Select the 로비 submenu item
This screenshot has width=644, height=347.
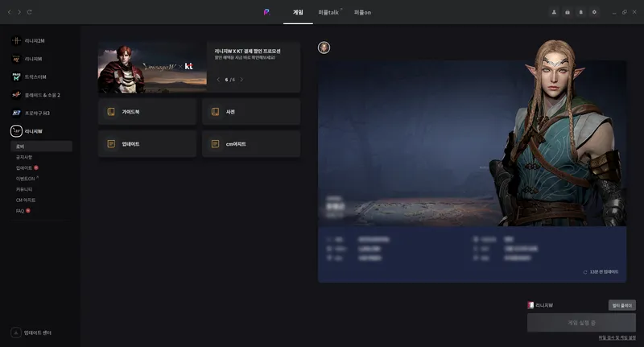point(42,147)
